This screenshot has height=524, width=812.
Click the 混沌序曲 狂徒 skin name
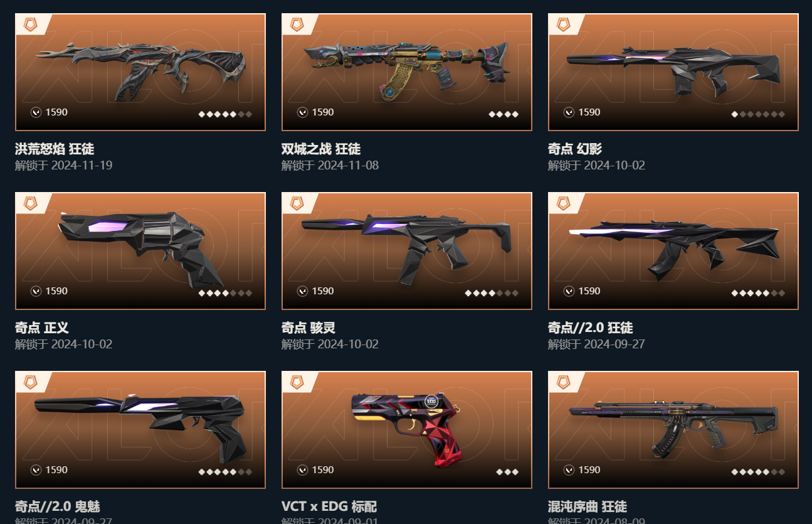click(x=588, y=506)
